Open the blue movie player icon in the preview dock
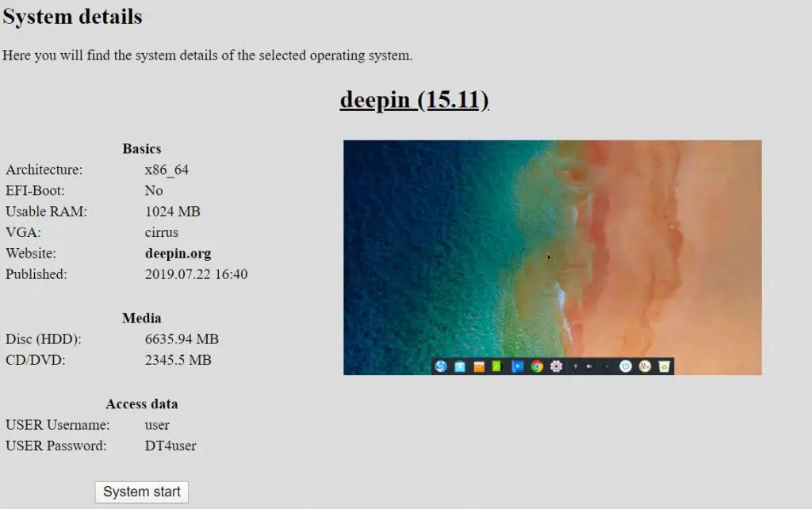Image resolution: width=812 pixels, height=509 pixels. tap(517, 366)
